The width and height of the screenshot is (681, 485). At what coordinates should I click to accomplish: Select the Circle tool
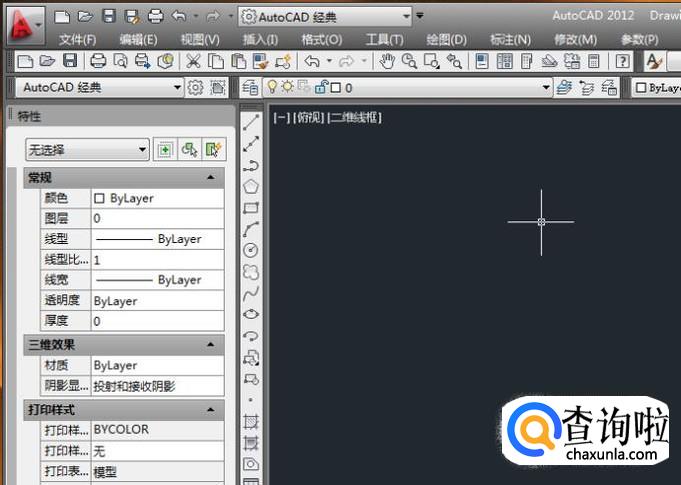pos(251,250)
